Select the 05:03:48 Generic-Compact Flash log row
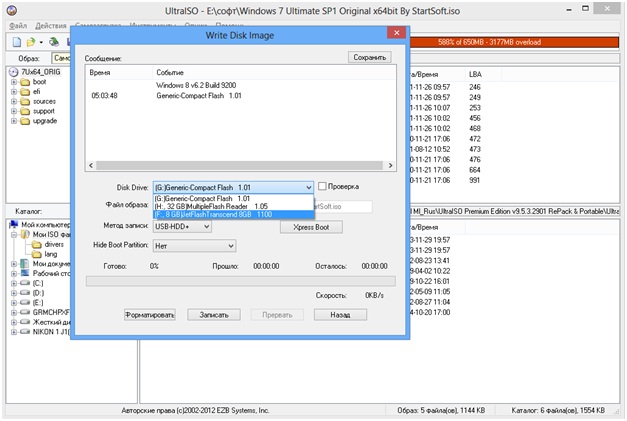Screen dimensions: 627x421 pos(241,96)
